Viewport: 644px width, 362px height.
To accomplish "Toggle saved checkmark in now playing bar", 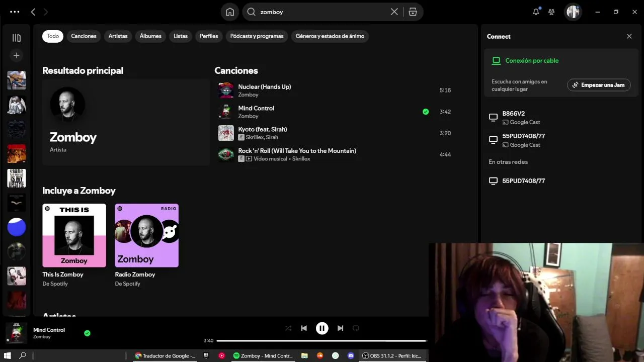I will (x=87, y=333).
